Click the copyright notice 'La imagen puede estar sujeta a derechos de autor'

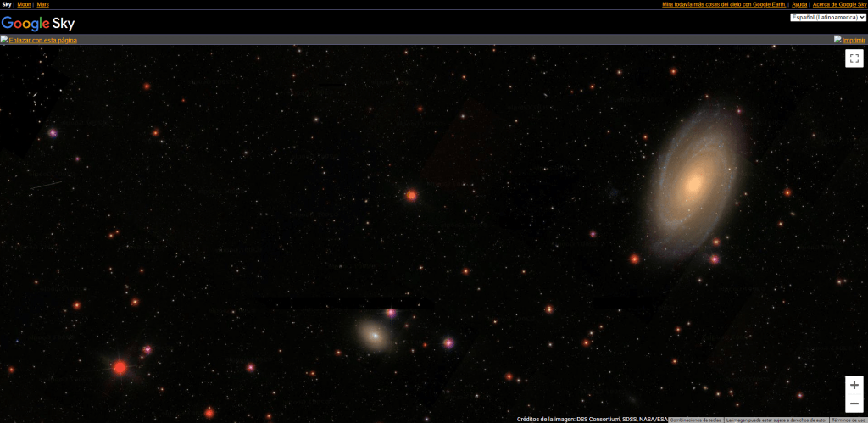pos(776,420)
